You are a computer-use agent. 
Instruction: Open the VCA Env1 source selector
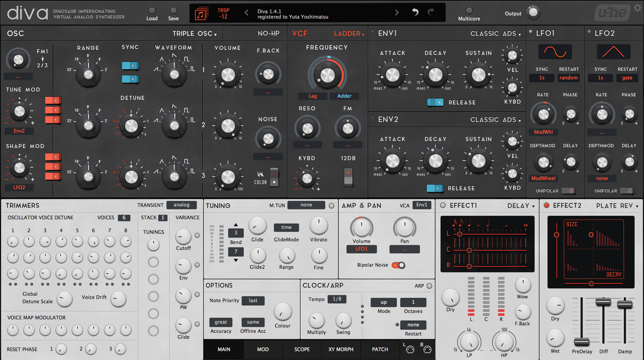422,205
